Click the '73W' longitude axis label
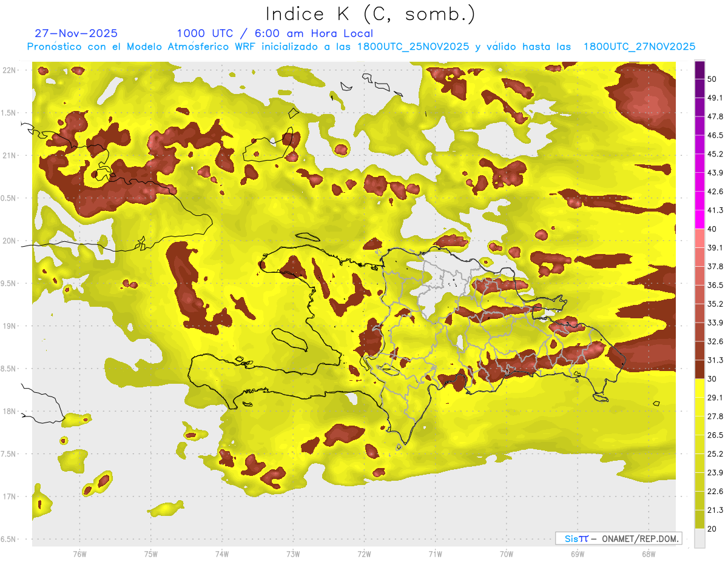 [x=293, y=554]
